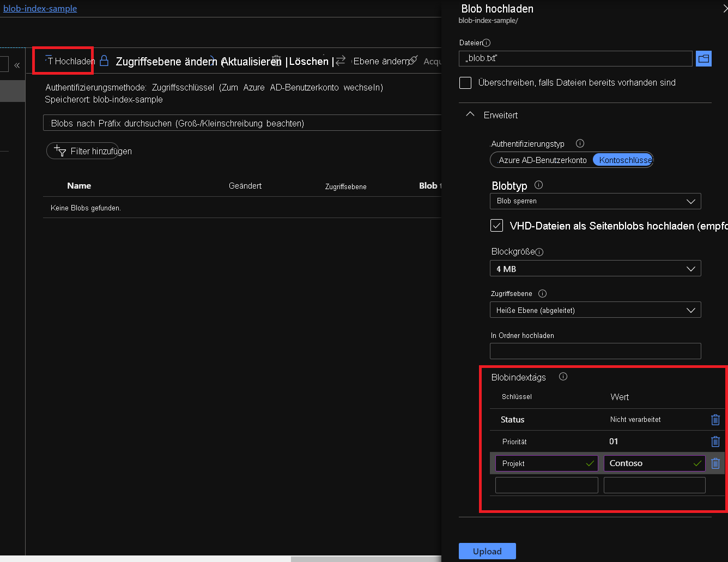
Task: Choose Zugriffsebene ändern from the toolbar
Action: point(164,61)
